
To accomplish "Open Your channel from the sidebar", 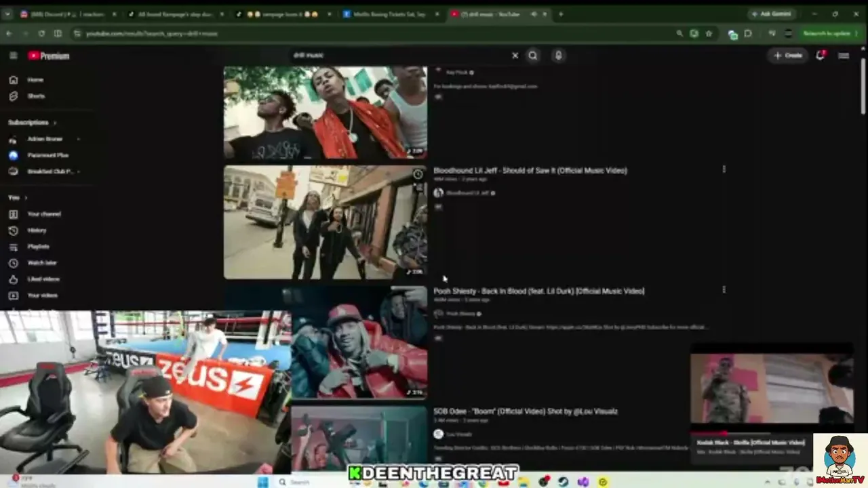I will click(x=44, y=214).
